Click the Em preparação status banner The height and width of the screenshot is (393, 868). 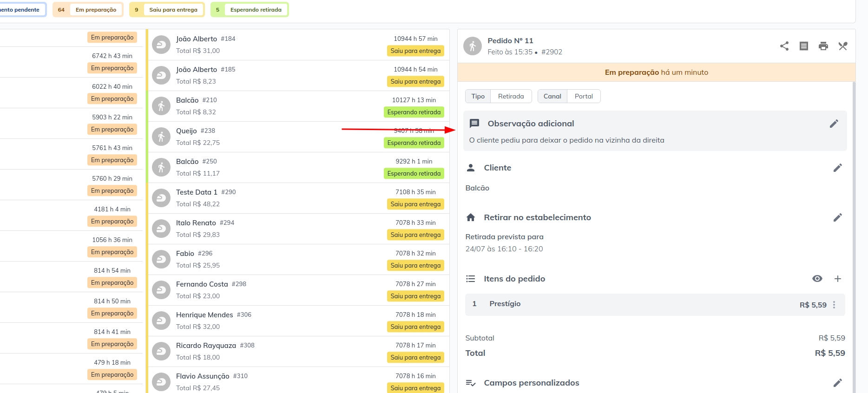tap(656, 72)
